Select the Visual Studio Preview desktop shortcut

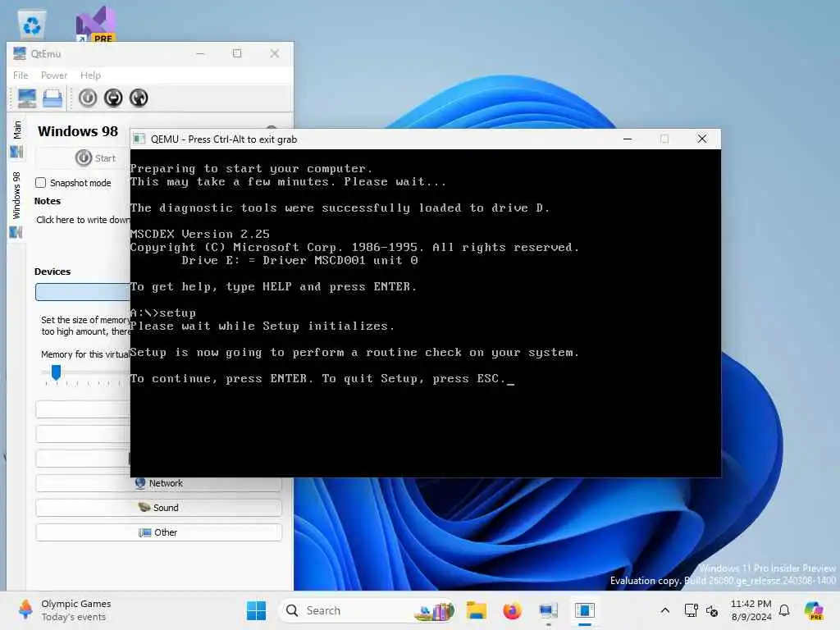(x=96, y=25)
